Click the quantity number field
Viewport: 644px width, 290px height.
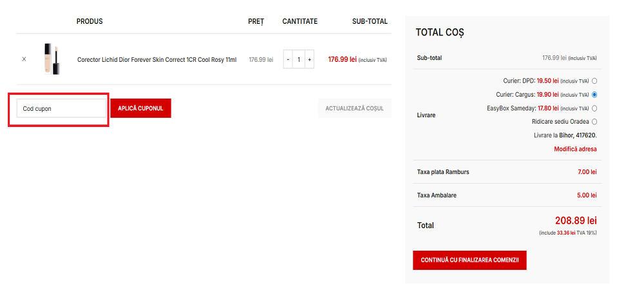(299, 59)
